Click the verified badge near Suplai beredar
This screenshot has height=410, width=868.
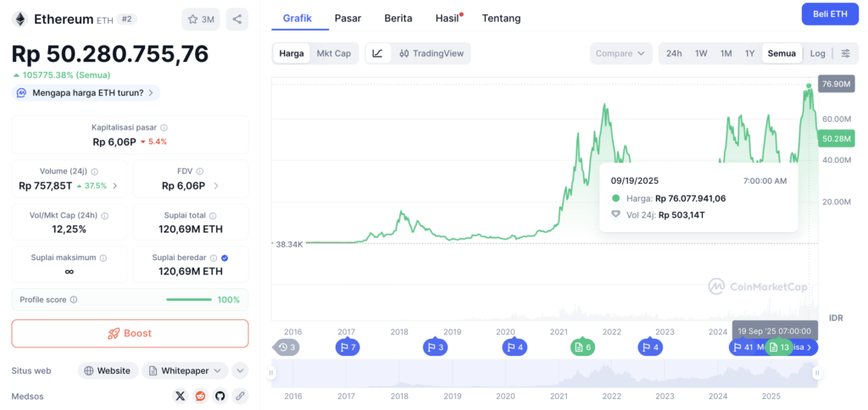coord(224,258)
